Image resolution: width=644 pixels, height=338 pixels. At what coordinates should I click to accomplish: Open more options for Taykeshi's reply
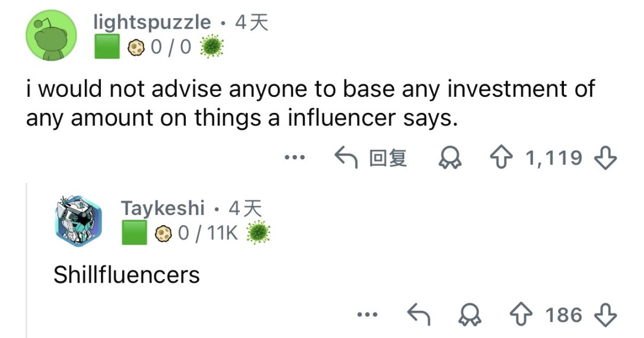coord(367,314)
